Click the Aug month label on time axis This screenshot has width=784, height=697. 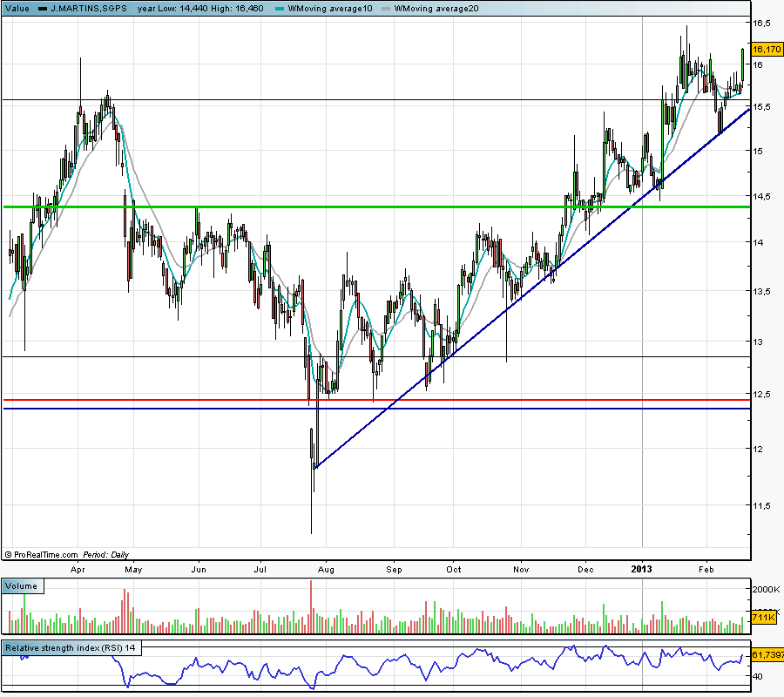[x=326, y=570]
